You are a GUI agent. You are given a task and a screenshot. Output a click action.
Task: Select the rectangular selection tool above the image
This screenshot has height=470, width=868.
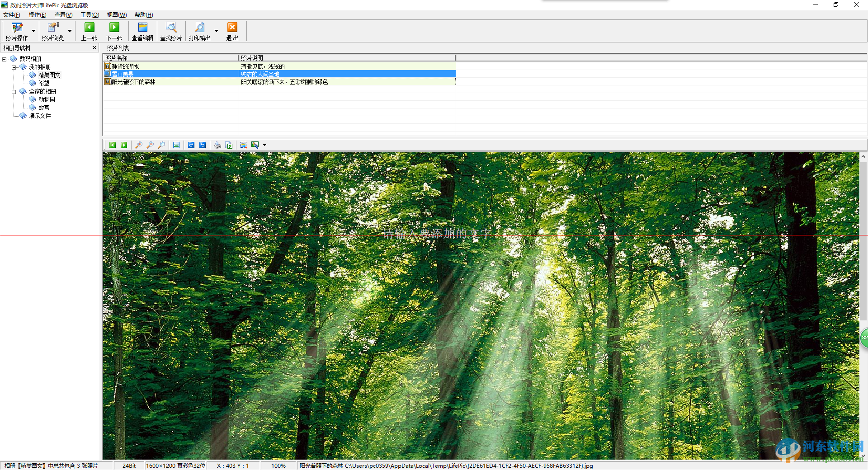pyautogui.click(x=243, y=145)
